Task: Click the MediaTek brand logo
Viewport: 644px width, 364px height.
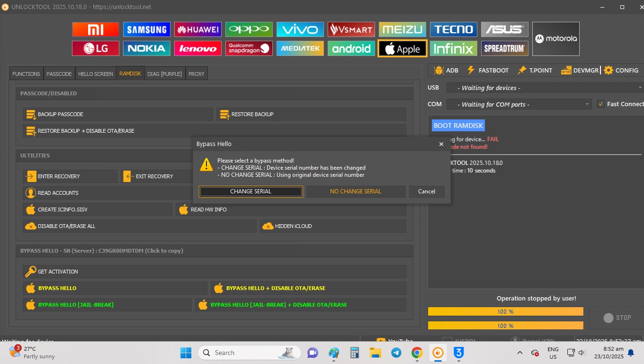Action: pos(300,48)
